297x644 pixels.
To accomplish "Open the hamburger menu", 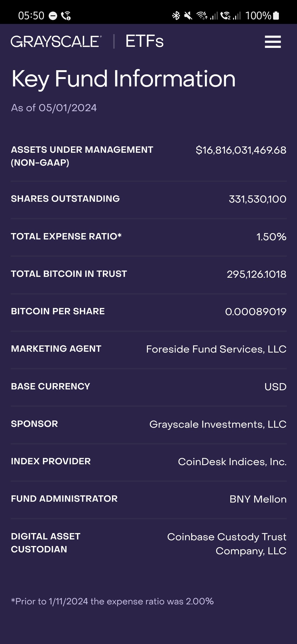I will click(x=273, y=42).
